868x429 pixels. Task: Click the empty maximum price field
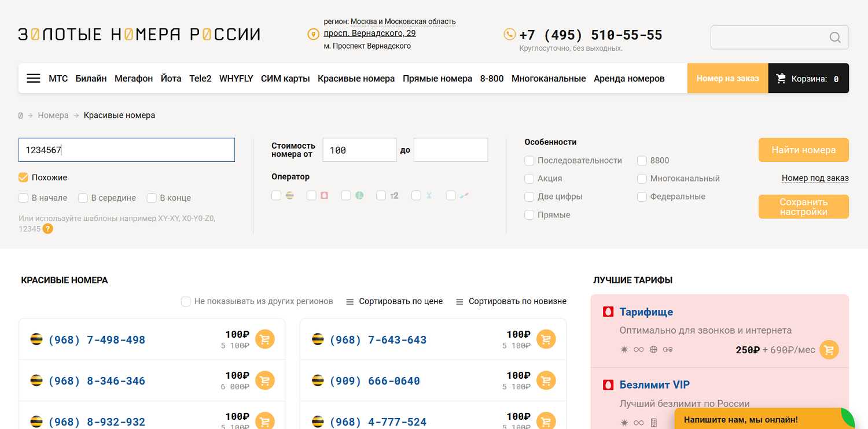(451, 150)
